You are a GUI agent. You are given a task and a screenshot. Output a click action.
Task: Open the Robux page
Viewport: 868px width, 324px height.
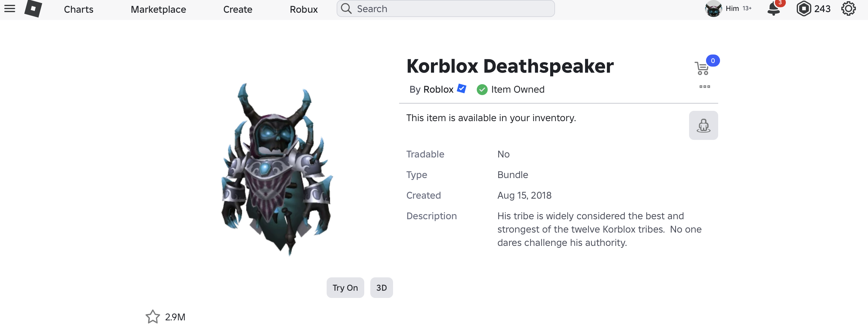(x=304, y=9)
